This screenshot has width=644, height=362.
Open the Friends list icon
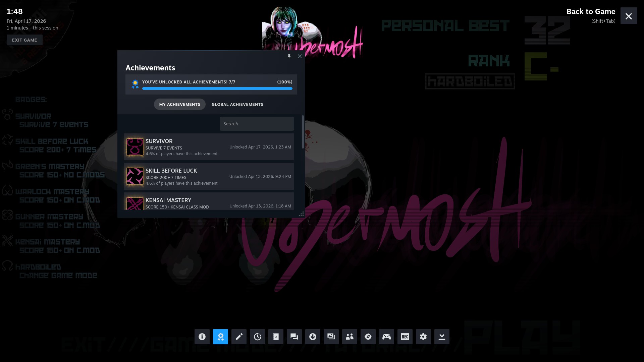tap(350, 337)
